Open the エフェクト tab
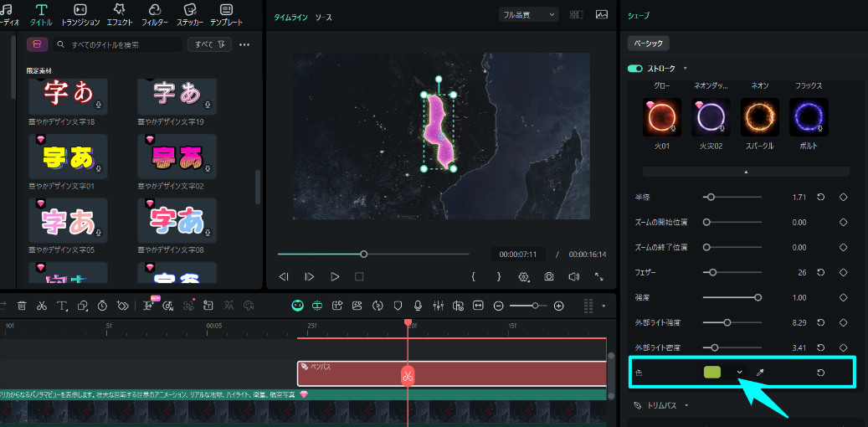This screenshot has width=868, height=427. point(119,15)
